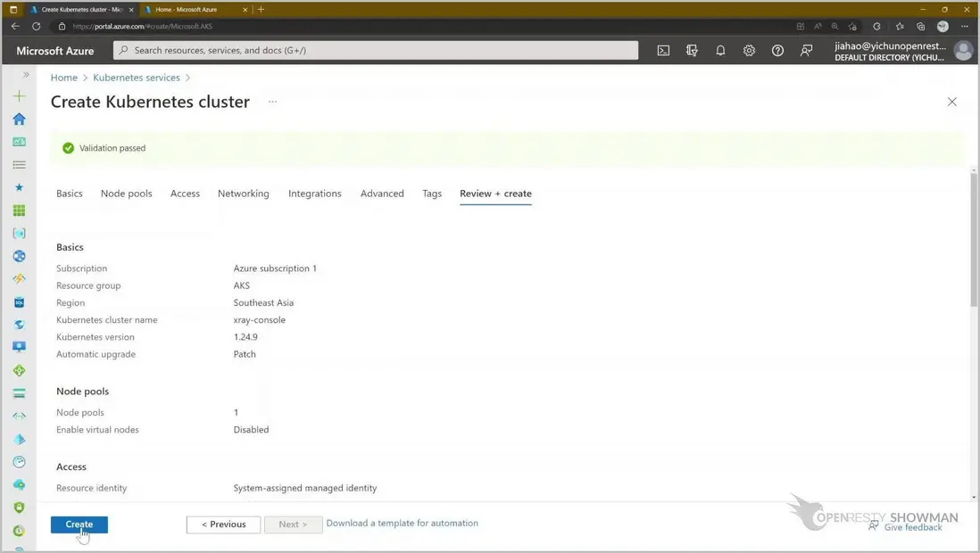980x553 pixels.
Task: Open Notifications bell icon
Action: click(x=720, y=51)
